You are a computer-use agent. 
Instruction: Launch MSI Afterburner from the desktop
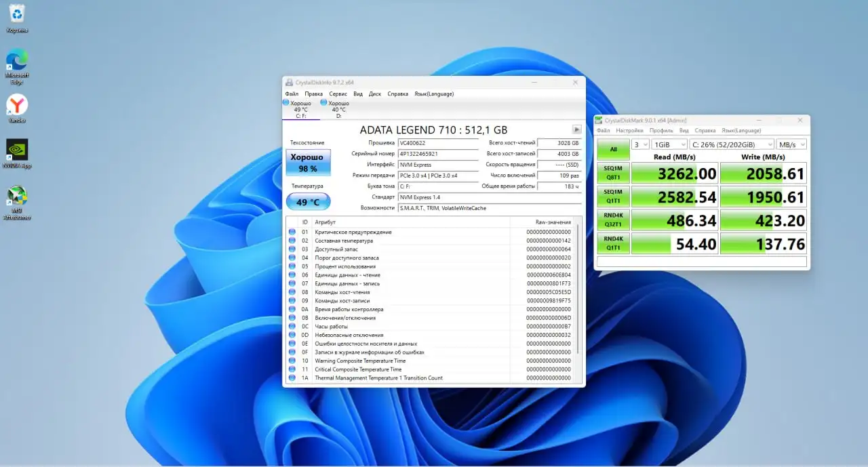[17, 203]
